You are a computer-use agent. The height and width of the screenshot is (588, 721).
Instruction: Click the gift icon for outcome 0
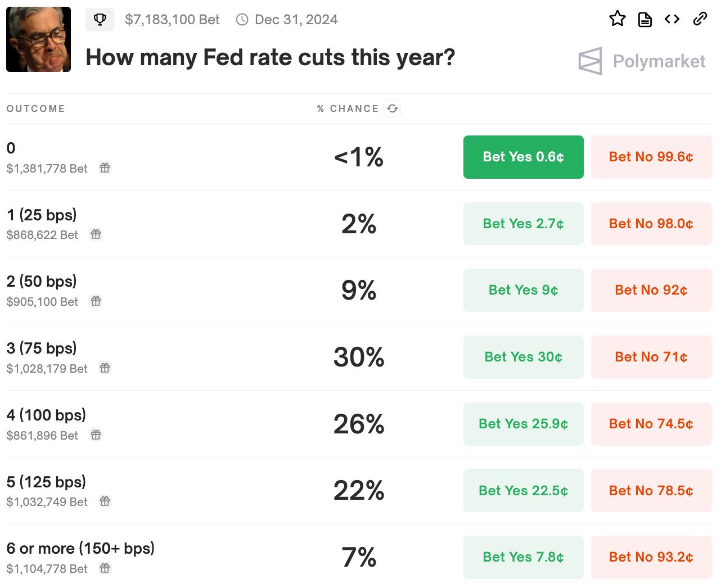pos(105,168)
